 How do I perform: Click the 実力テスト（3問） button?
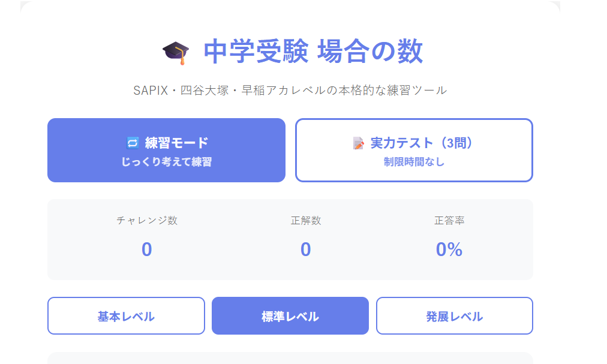click(414, 150)
